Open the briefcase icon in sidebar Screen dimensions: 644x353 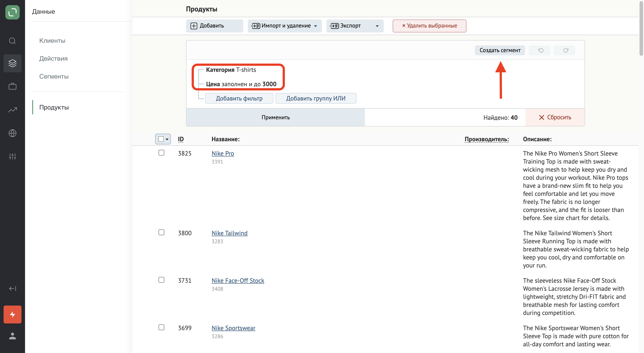(13, 86)
